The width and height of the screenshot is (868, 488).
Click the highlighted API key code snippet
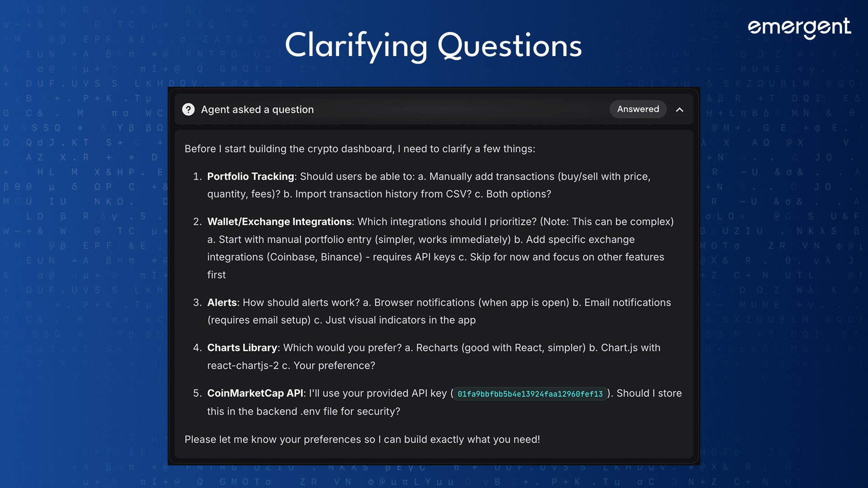point(530,394)
